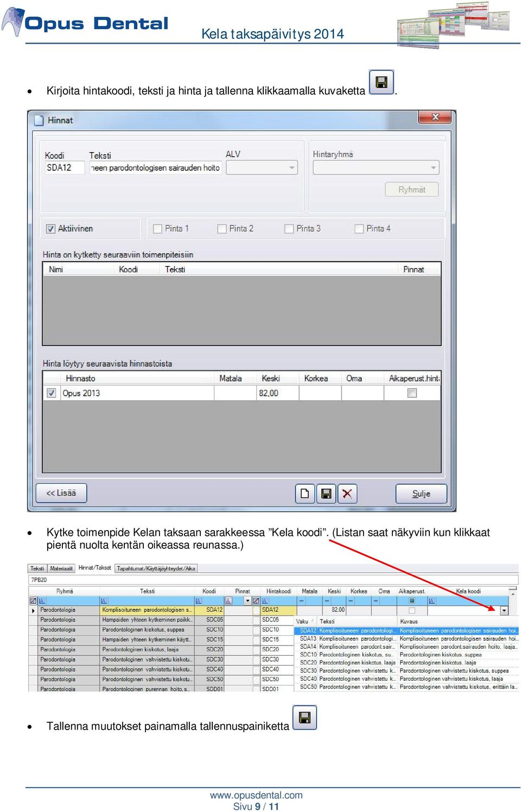Open the Pinnat filter dropdown arrow
Viewport: 521px width, 812px height.
coord(247,601)
